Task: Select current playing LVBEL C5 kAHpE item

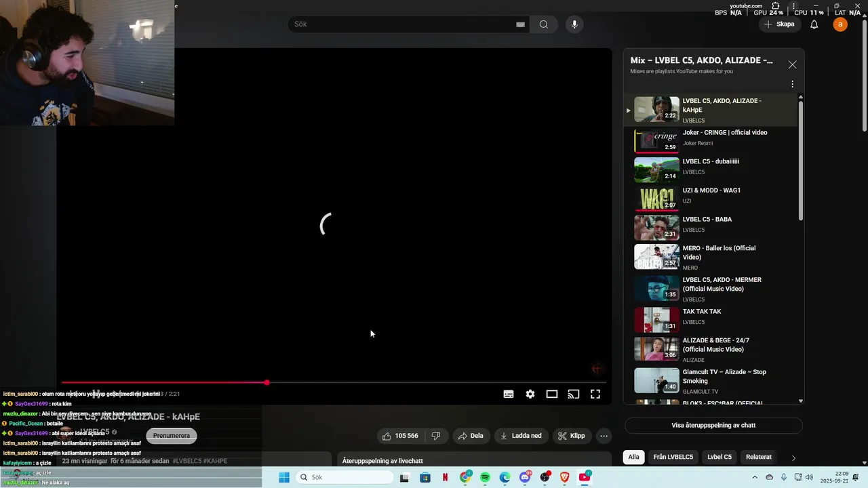Action: coord(712,110)
